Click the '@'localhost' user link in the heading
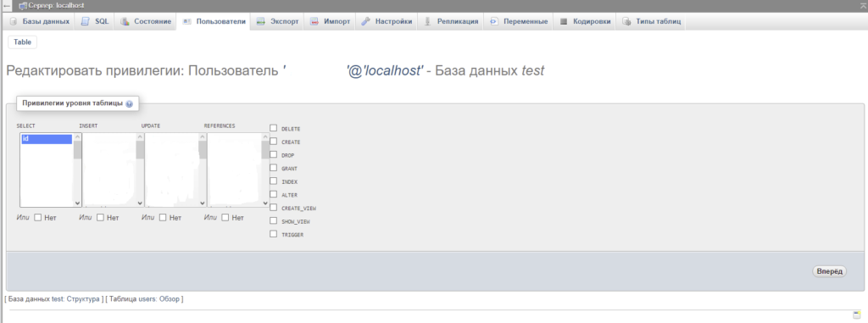The image size is (868, 323). coord(353,71)
